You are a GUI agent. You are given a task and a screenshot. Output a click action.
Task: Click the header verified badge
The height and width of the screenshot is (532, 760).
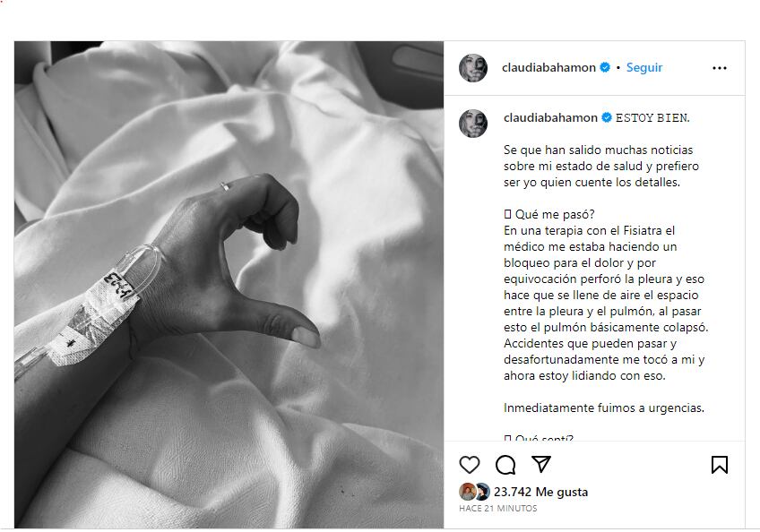(605, 67)
